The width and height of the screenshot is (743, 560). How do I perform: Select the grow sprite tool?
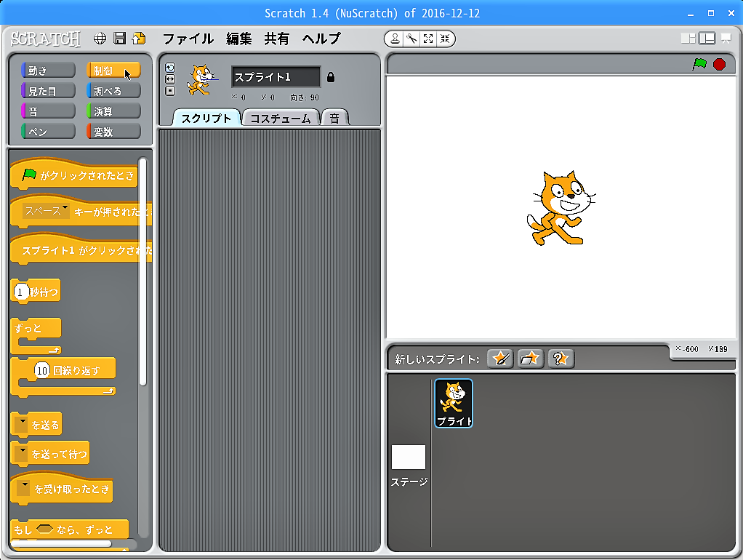[x=428, y=39]
